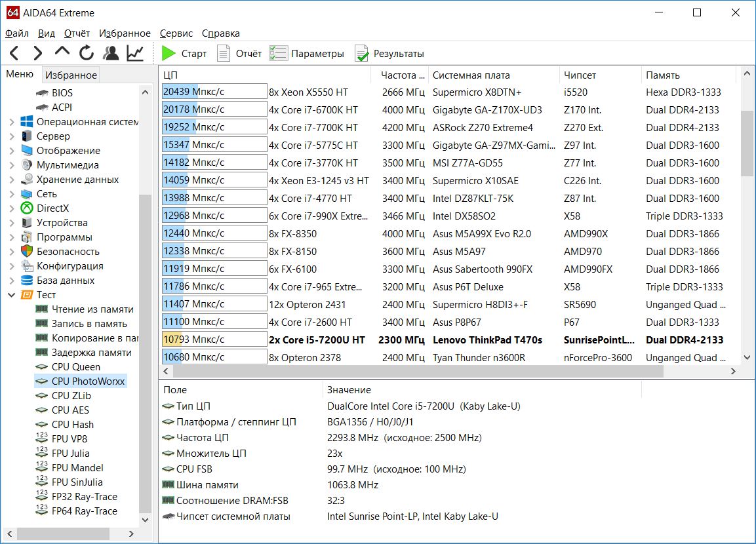The width and height of the screenshot is (756, 544).
Task: Open the Вид menu
Action: point(47,33)
